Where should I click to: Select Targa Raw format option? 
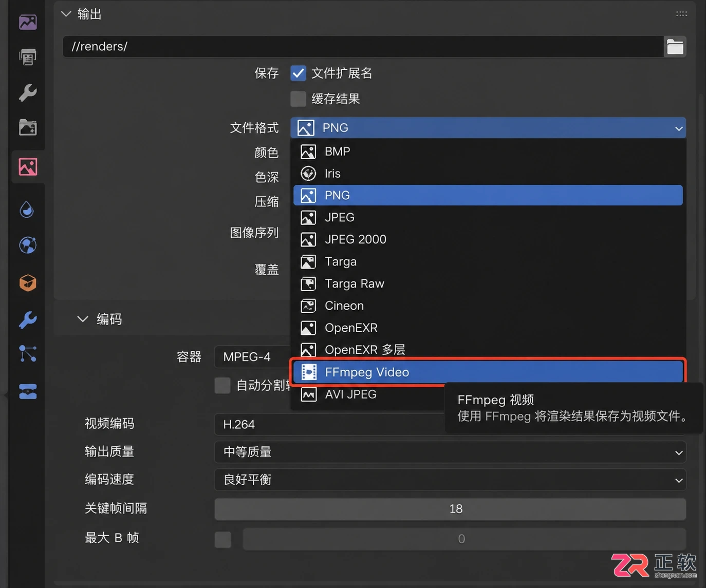click(488, 283)
